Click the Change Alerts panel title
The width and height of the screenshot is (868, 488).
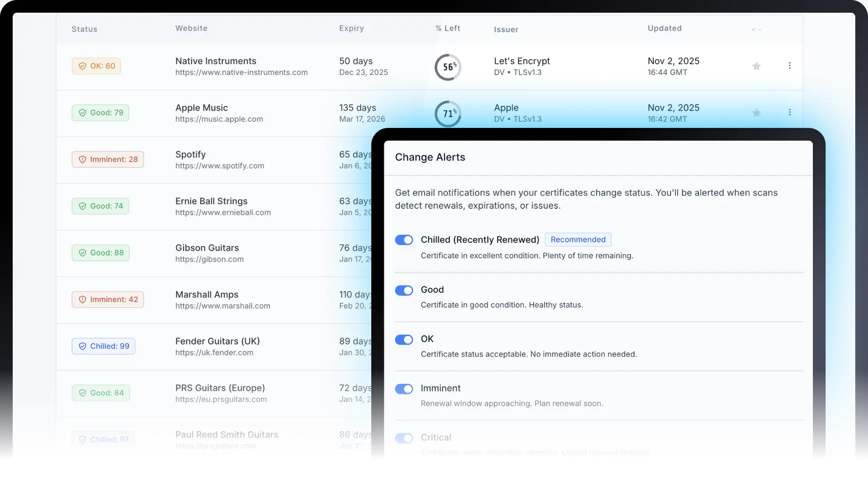coord(430,157)
